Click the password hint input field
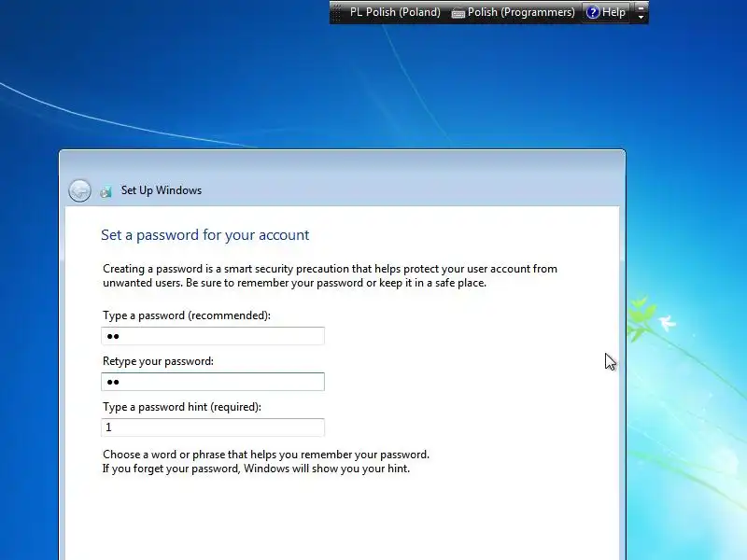This screenshot has height=560, width=747. click(x=213, y=427)
